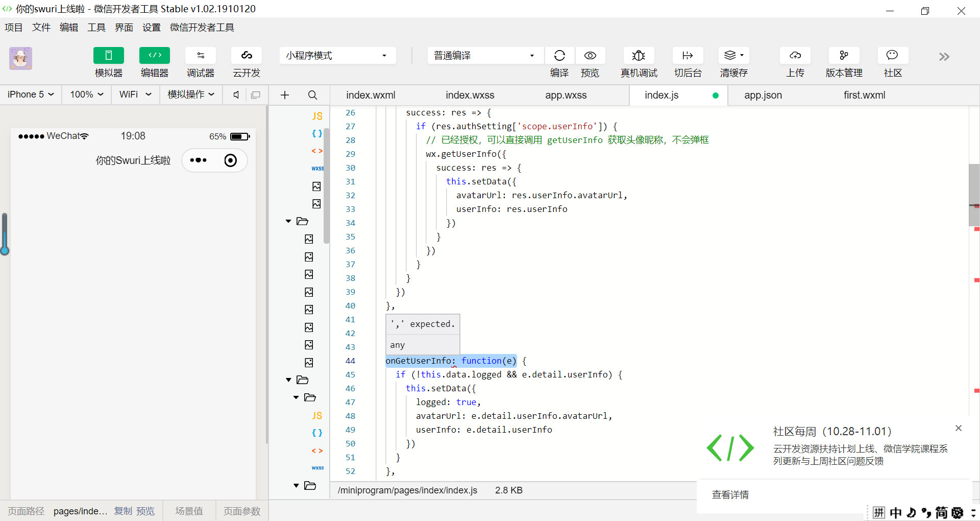Open the 小程序模式 mode dropdown
Viewport: 980px width, 521px height.
coord(337,56)
